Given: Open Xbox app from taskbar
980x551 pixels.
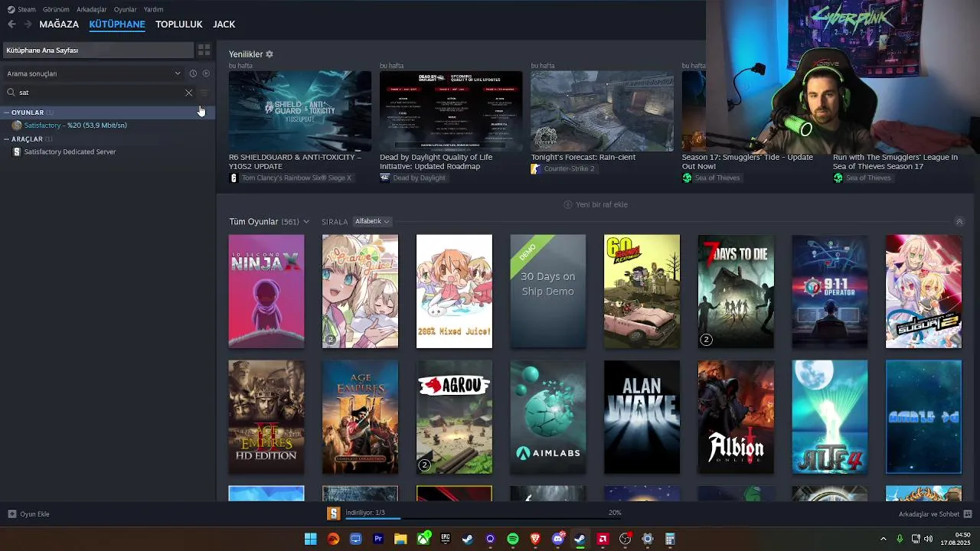Looking at the screenshot, I should (x=423, y=540).
